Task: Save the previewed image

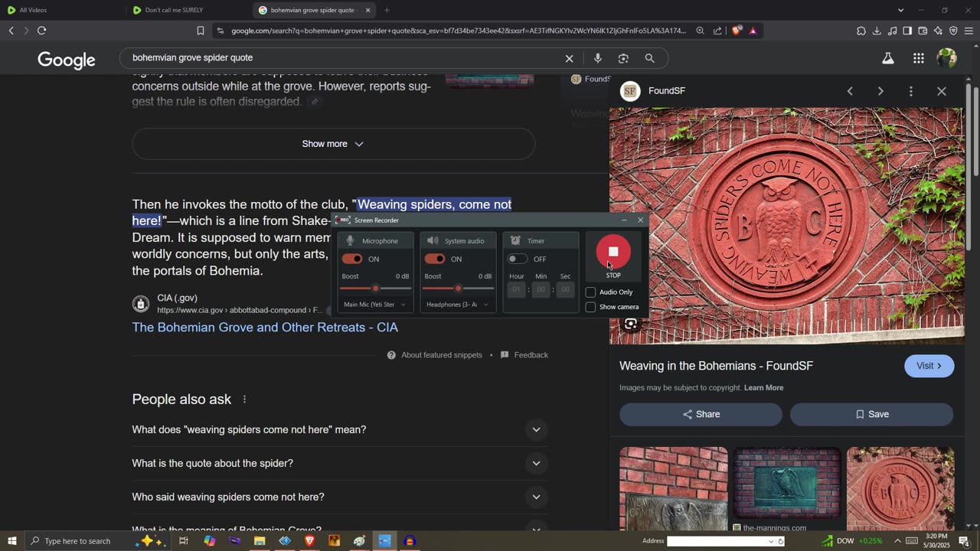Action: [871, 414]
